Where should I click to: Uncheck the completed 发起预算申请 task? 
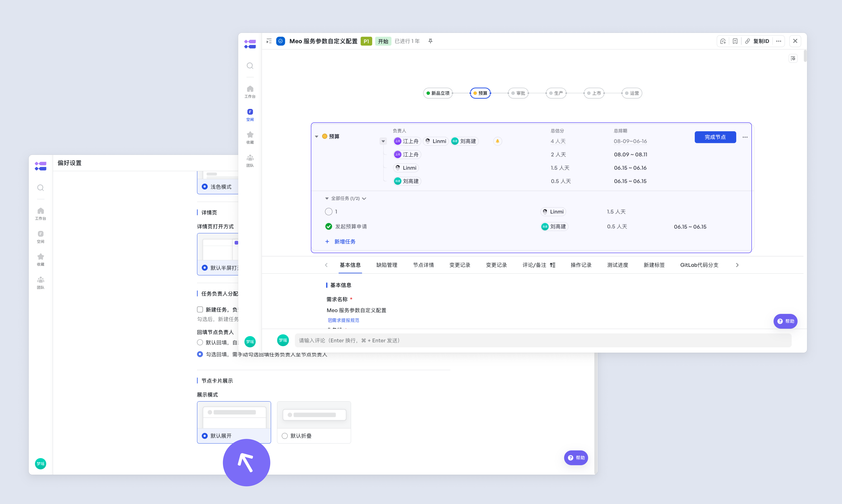point(328,227)
